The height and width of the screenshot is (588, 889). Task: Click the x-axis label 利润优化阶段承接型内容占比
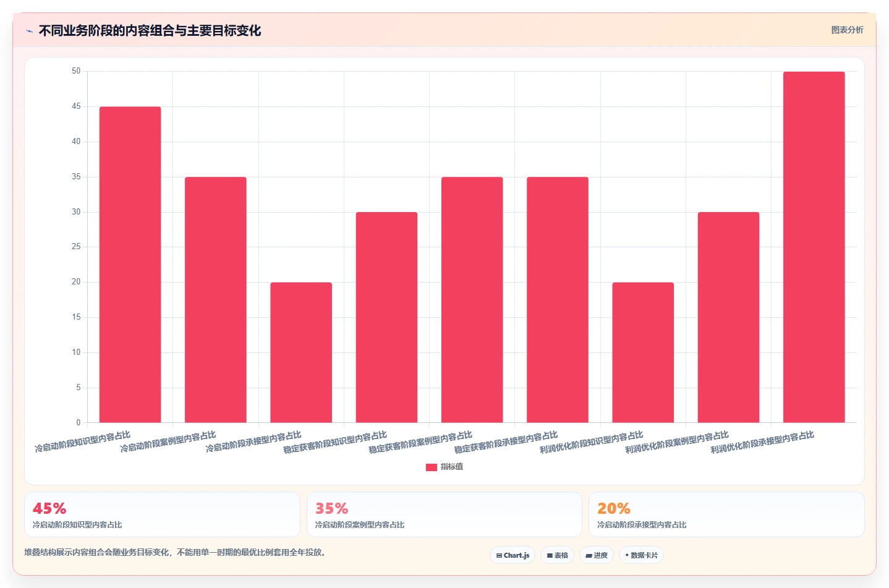(x=762, y=443)
